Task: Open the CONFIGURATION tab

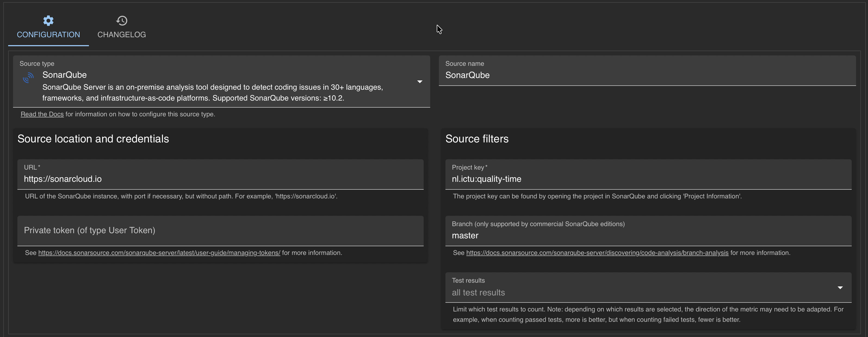Action: click(x=48, y=28)
